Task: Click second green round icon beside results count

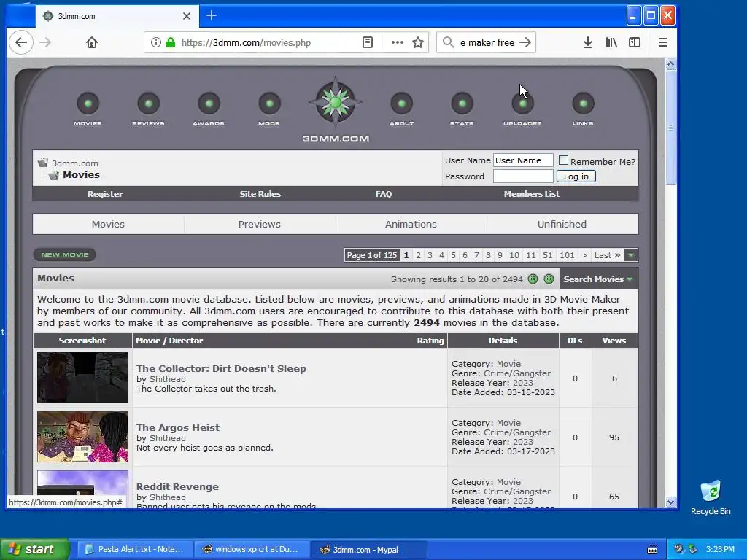Action: 549,279
